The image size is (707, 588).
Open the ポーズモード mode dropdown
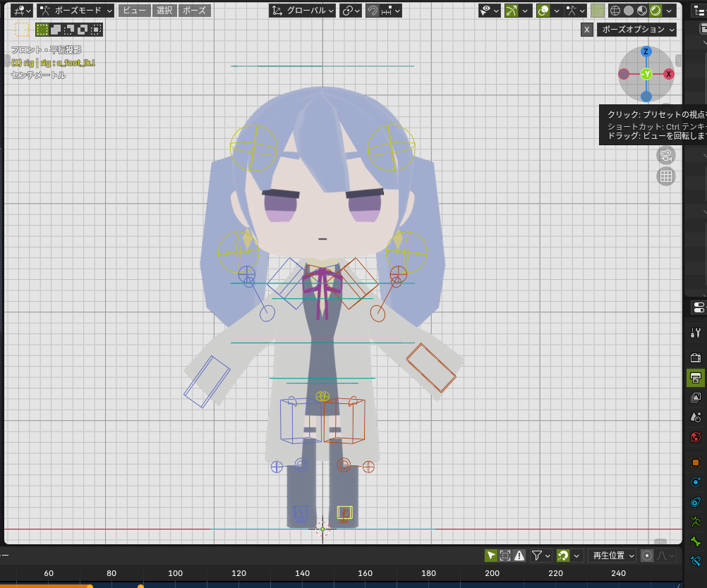[76, 11]
